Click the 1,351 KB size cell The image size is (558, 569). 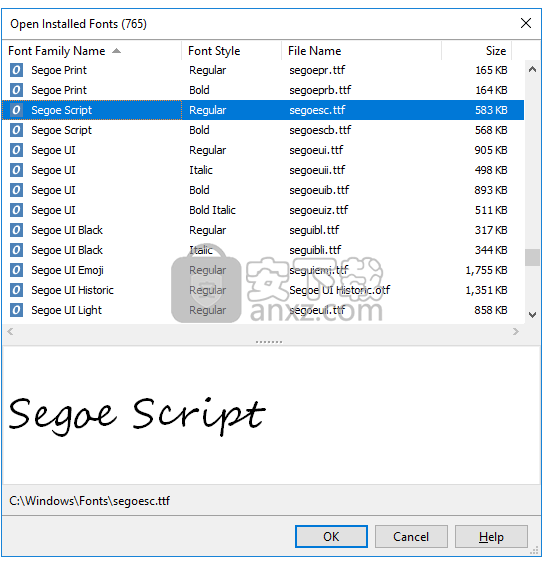click(x=486, y=290)
